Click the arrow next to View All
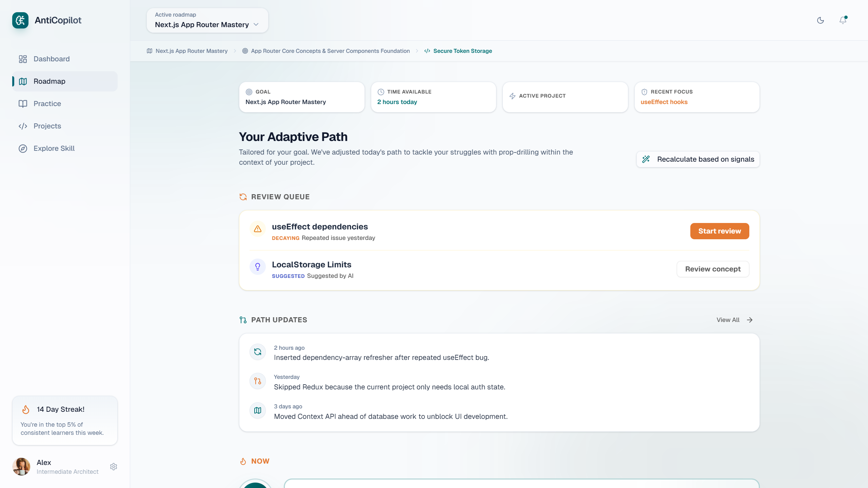Viewport: 868px width, 488px height. [x=750, y=320]
